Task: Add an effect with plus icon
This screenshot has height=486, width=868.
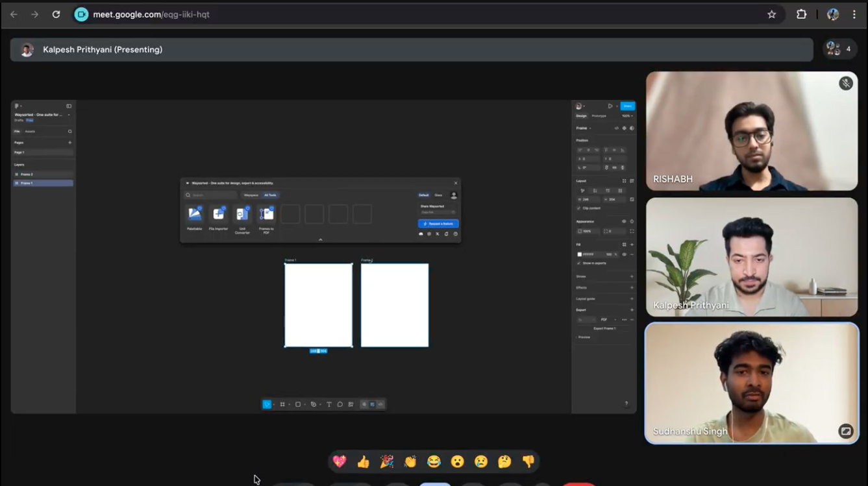Action: (632, 287)
